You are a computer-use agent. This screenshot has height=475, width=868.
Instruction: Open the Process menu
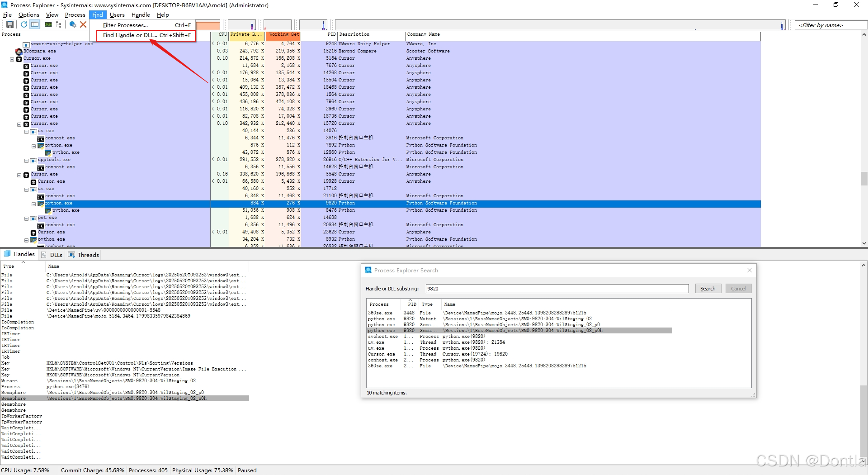click(x=75, y=15)
